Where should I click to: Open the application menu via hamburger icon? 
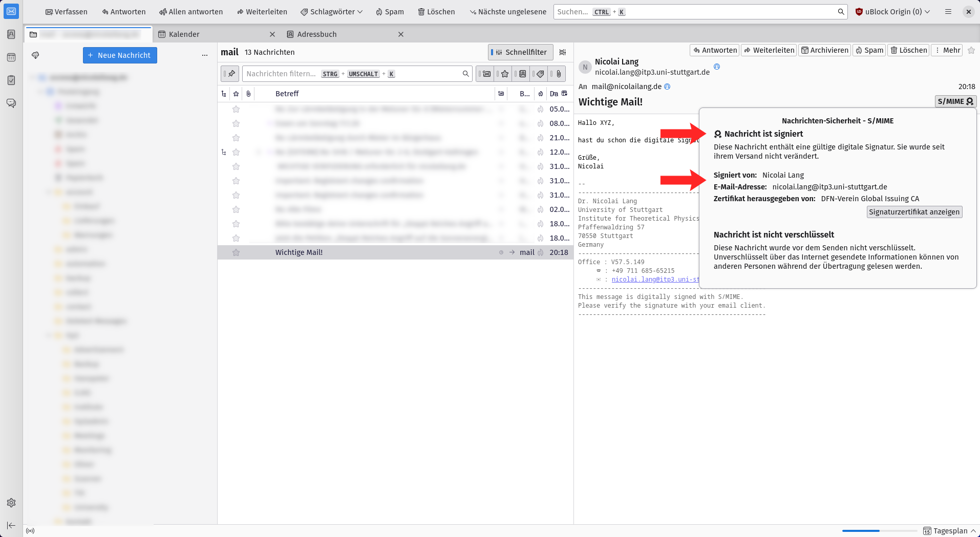point(948,11)
